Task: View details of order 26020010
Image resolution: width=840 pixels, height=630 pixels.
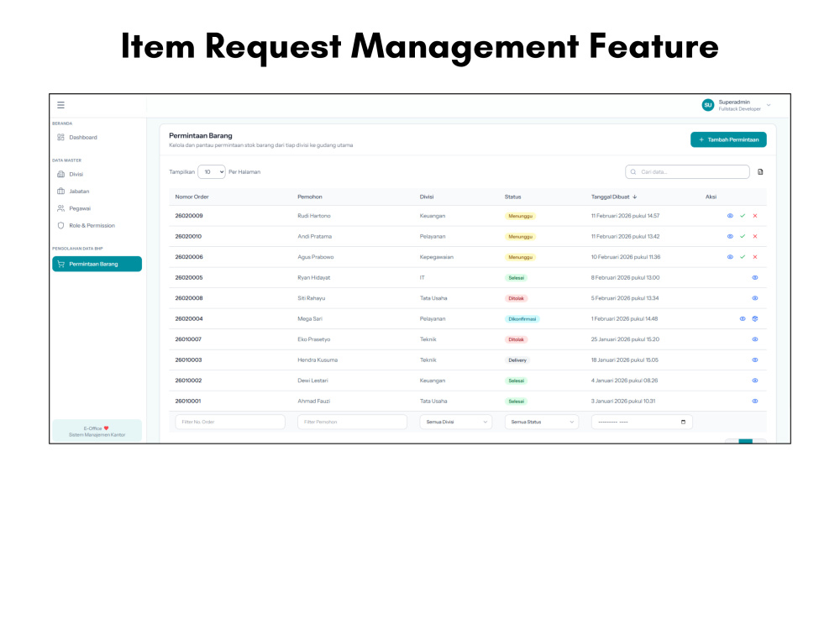Action: [x=730, y=236]
